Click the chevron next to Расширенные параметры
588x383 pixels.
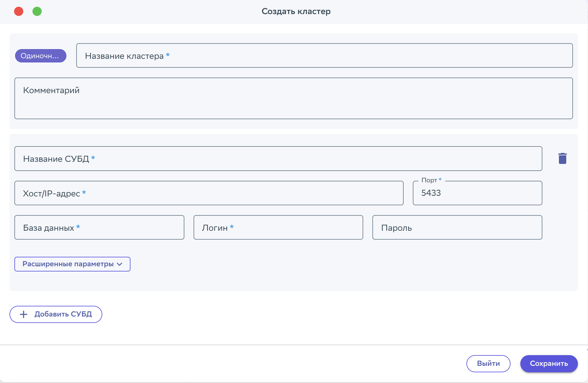coord(120,264)
